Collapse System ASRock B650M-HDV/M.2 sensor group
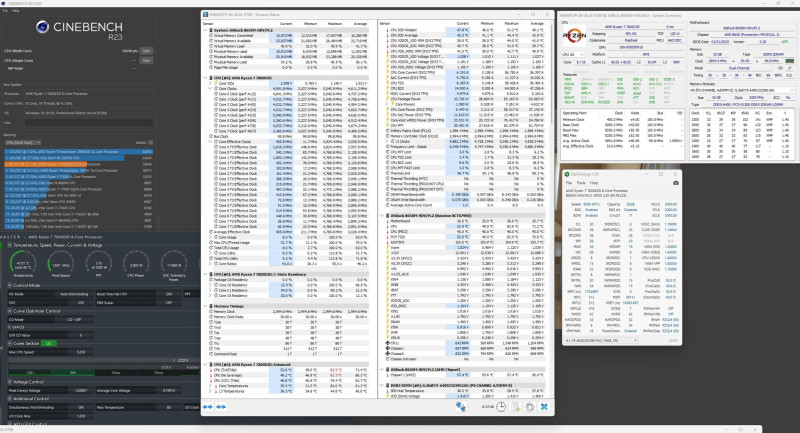The width and height of the screenshot is (800, 433). [206, 30]
